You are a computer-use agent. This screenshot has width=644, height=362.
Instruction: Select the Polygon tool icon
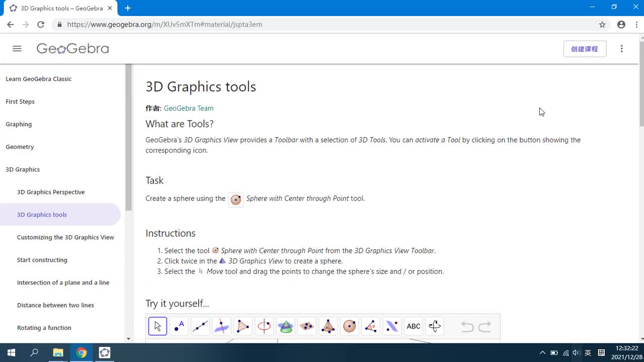243,326
